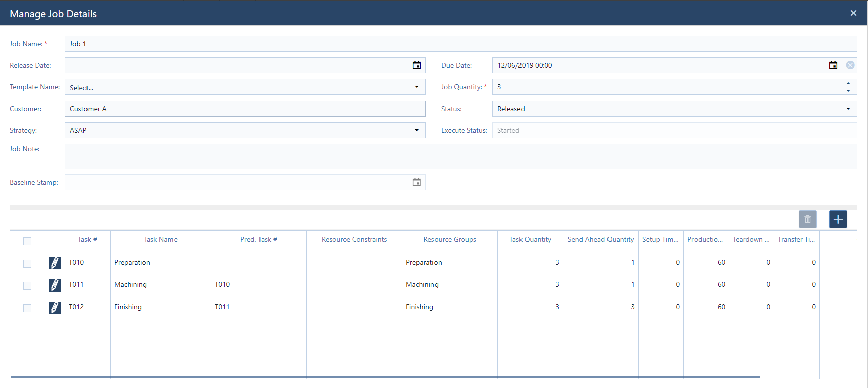Clear the Due Date value

pyautogui.click(x=850, y=65)
